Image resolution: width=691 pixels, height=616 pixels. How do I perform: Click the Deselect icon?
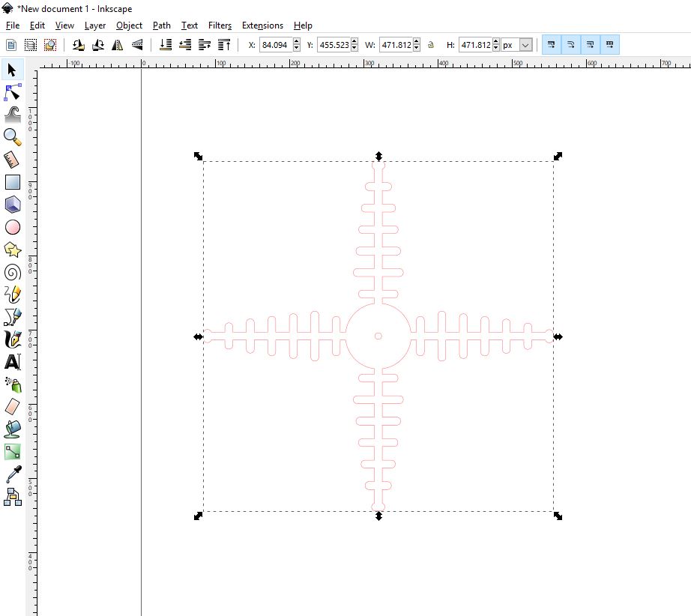(49, 44)
